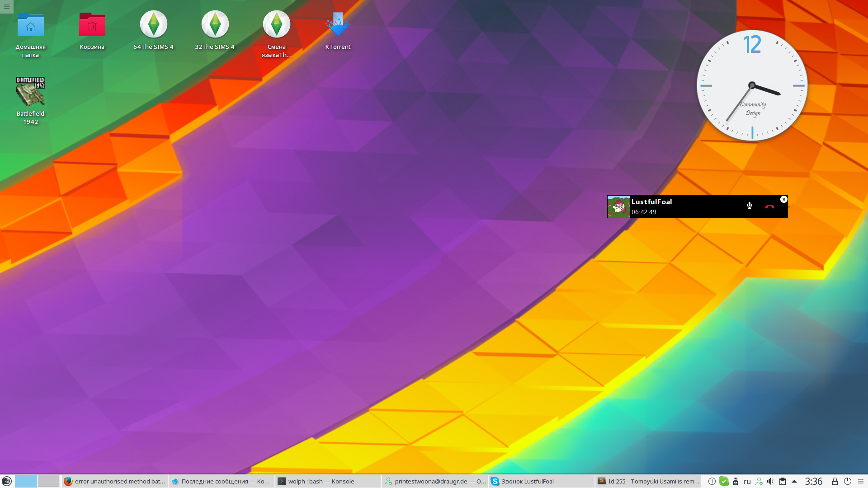Open the desktop toolbox menu button
Screen dimensions: 868x488
point(7,7)
